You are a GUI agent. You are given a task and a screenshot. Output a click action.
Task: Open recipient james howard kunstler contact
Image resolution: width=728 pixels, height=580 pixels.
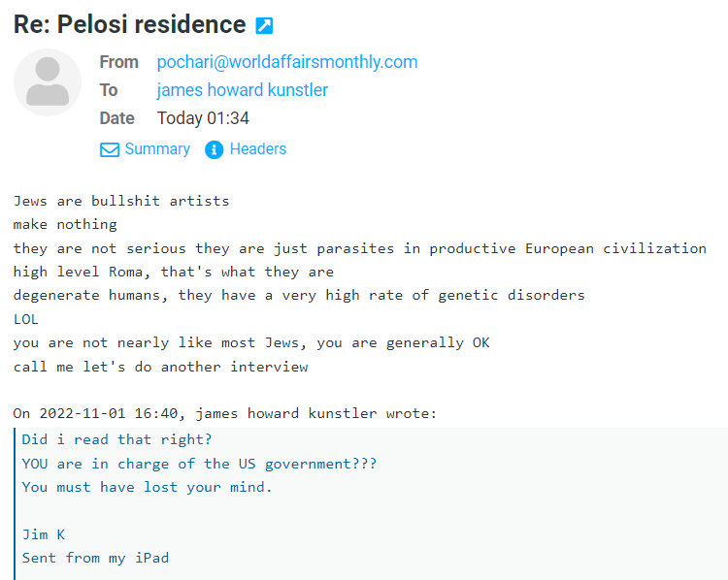(243, 90)
